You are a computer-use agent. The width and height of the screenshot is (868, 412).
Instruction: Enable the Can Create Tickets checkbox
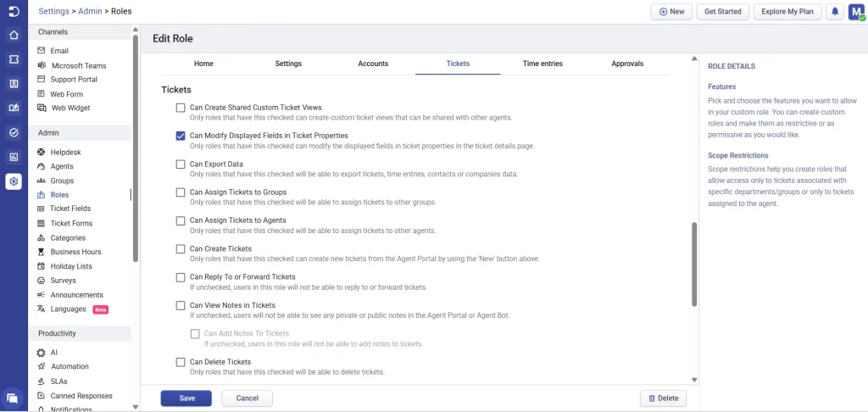point(181,248)
